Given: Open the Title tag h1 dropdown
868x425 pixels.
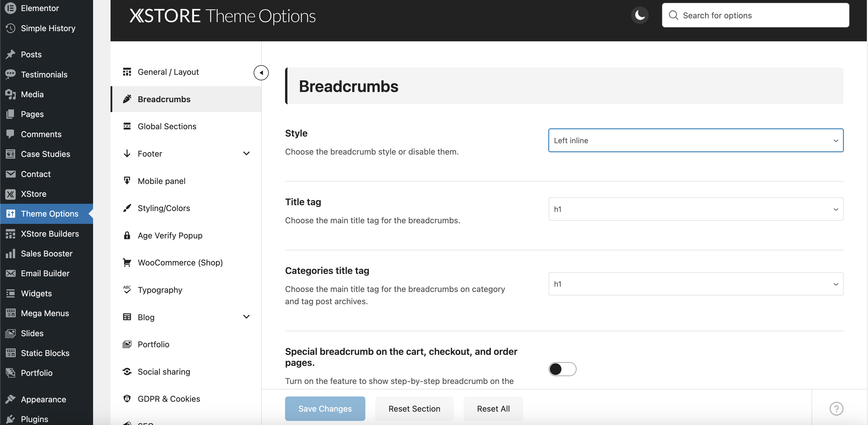Looking at the screenshot, I should [696, 209].
